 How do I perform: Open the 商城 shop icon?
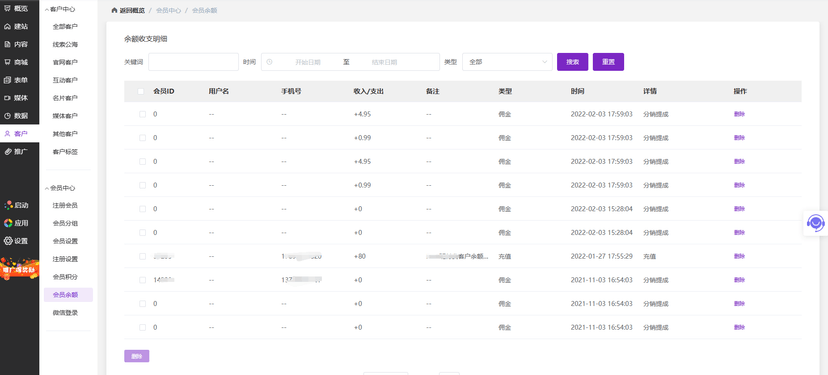7,62
